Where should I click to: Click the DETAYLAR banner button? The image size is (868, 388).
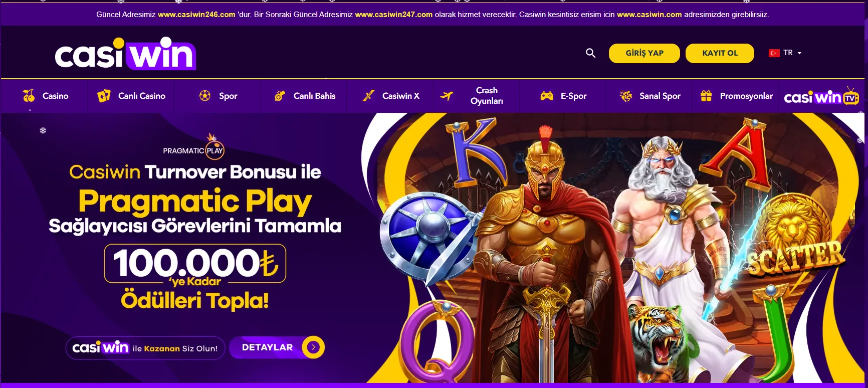[277, 347]
